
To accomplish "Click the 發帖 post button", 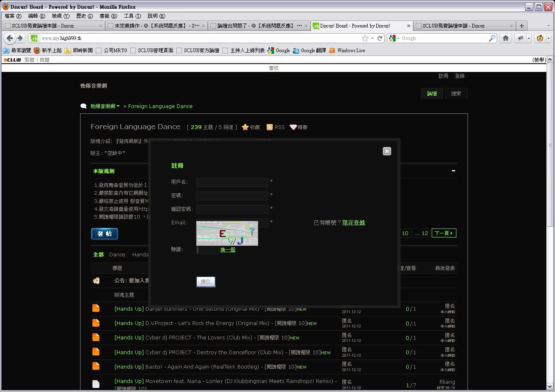I will coord(104,234).
